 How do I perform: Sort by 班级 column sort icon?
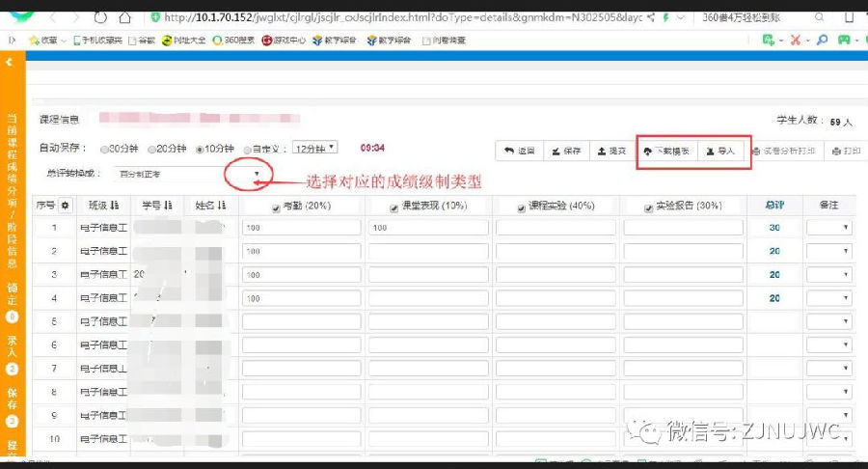tap(115, 206)
